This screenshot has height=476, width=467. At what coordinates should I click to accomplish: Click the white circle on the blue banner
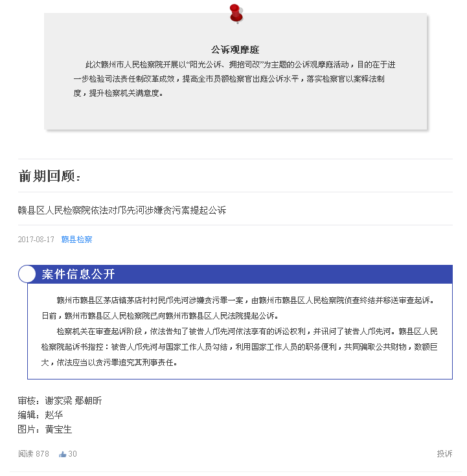coord(27,274)
